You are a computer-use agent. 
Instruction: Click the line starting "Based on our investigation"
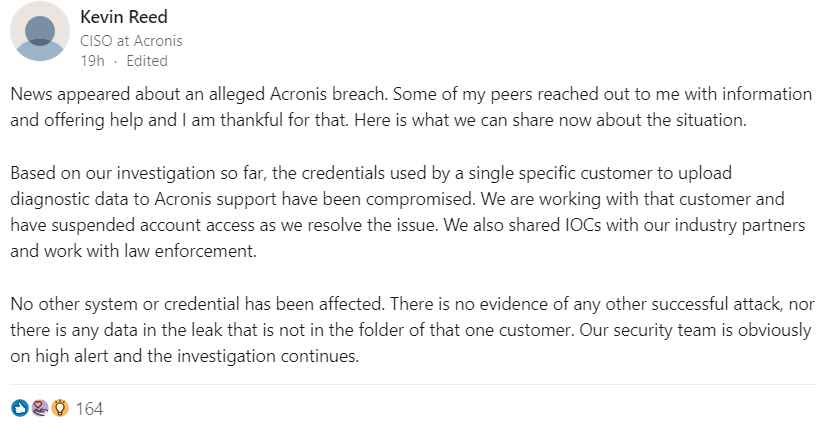371,173
